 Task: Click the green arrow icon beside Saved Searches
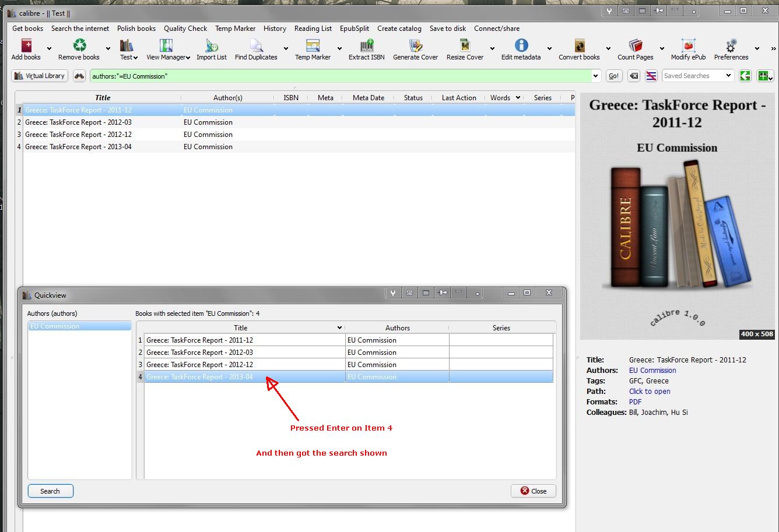pyautogui.click(x=745, y=76)
